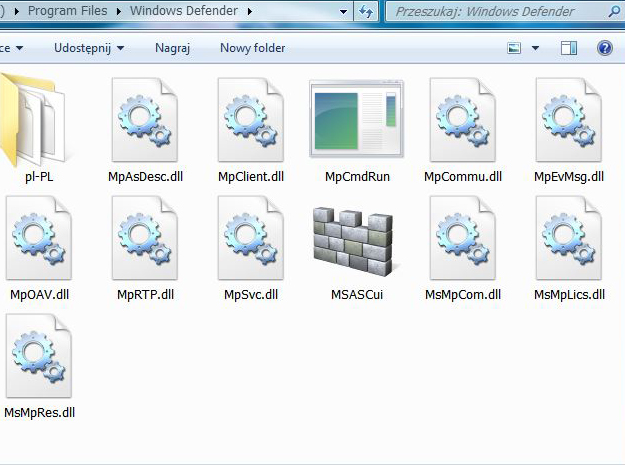Click the MSASCui file name label
The width and height of the screenshot is (625, 465).
pos(357,294)
